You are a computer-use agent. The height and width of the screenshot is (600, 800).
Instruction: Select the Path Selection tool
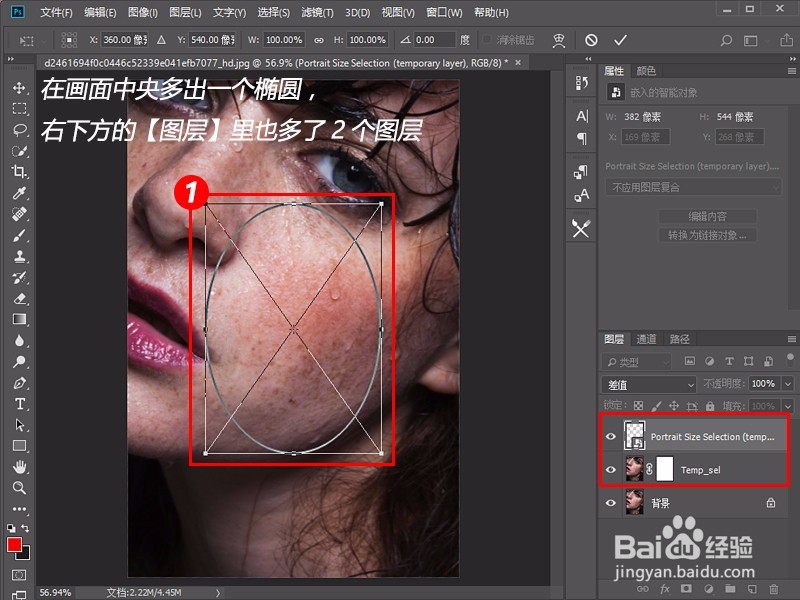(x=19, y=425)
